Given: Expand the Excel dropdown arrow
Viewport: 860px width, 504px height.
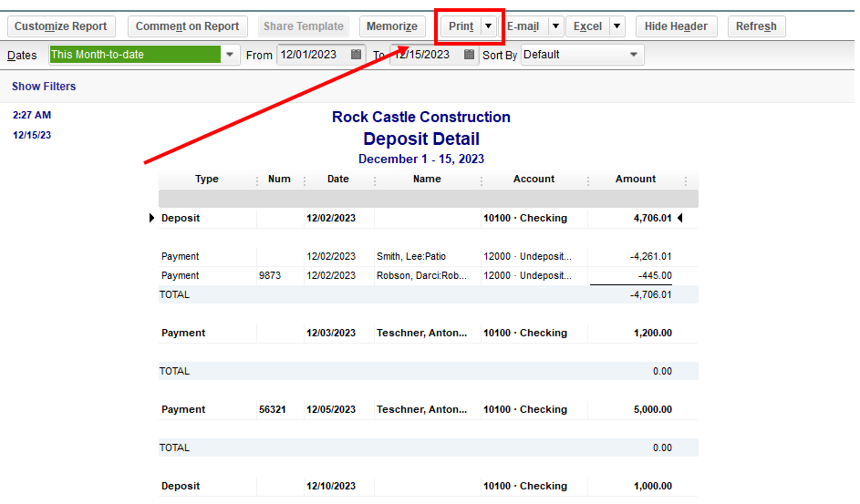Looking at the screenshot, I should [x=617, y=26].
